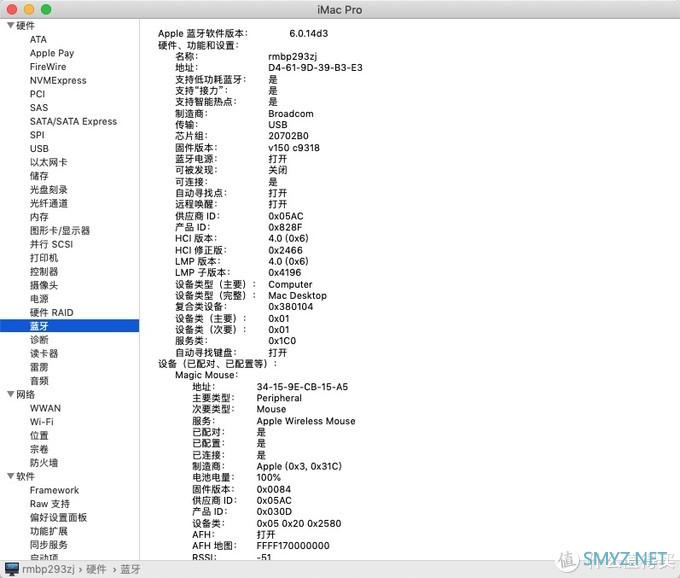The height and width of the screenshot is (578, 680).
Task: Open 电源 power entry
Action: tap(39, 299)
